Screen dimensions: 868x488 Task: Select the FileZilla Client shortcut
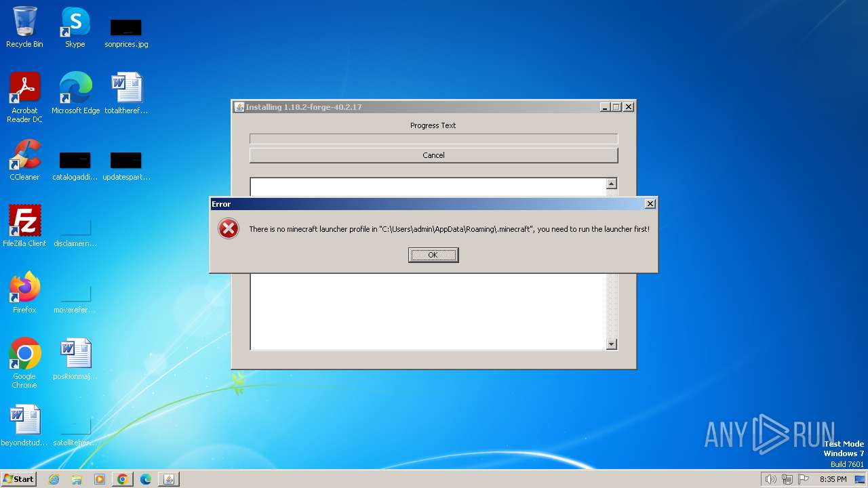tap(24, 226)
